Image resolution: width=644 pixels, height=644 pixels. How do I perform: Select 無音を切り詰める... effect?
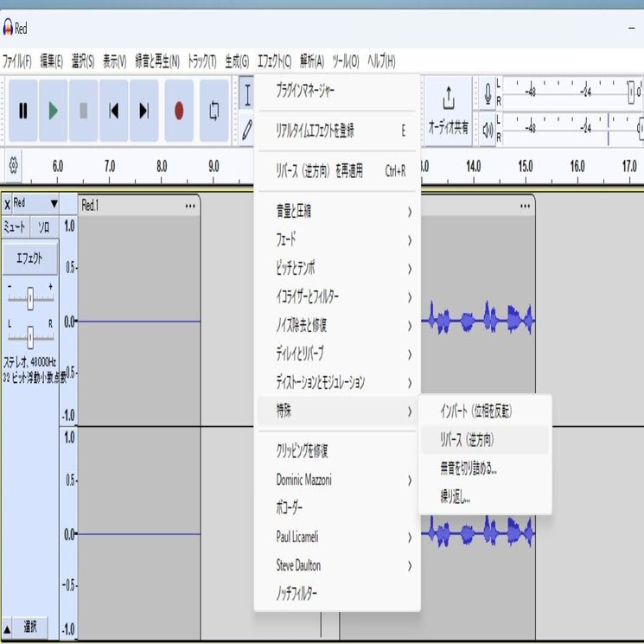(x=485, y=469)
